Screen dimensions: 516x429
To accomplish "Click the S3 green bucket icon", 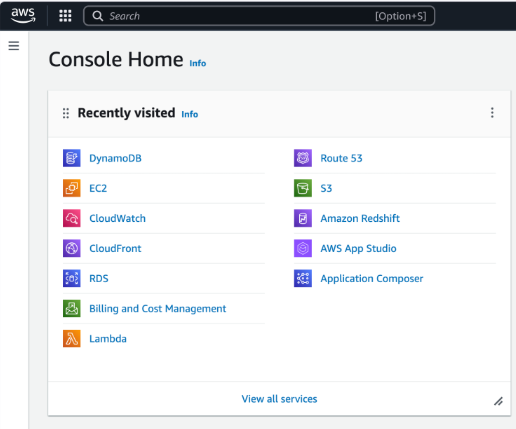I will click(303, 188).
